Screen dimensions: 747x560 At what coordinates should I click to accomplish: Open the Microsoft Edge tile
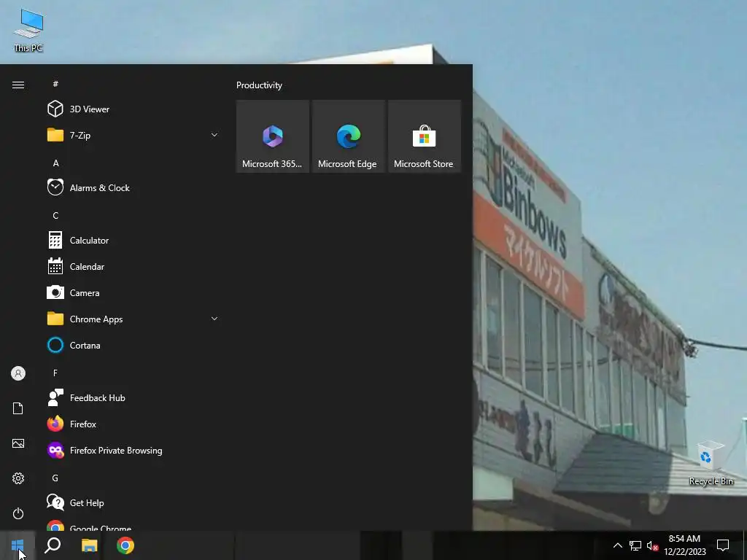pyautogui.click(x=348, y=136)
